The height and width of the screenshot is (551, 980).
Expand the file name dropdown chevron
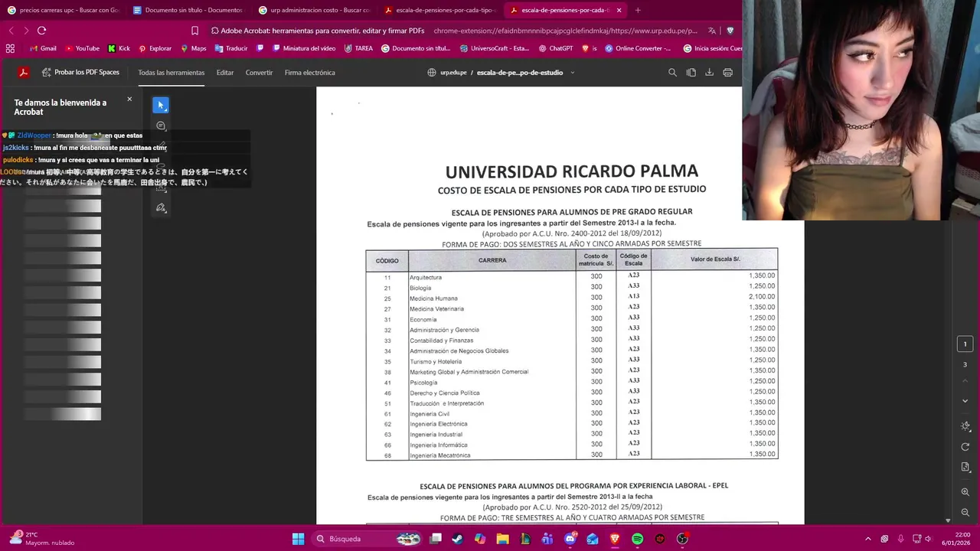573,73
